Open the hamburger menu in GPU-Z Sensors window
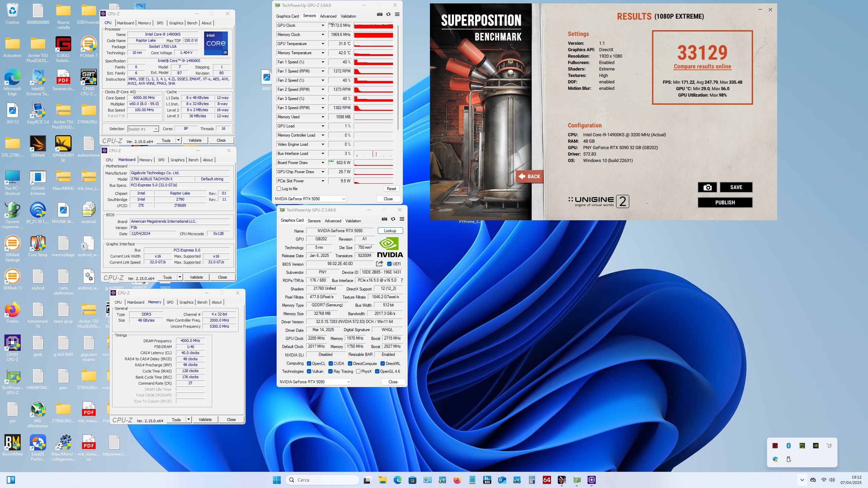The width and height of the screenshot is (868, 488). pos(397,15)
